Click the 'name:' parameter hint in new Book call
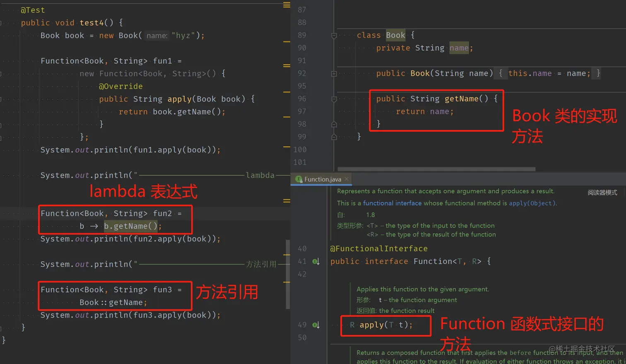 pyautogui.click(x=157, y=36)
